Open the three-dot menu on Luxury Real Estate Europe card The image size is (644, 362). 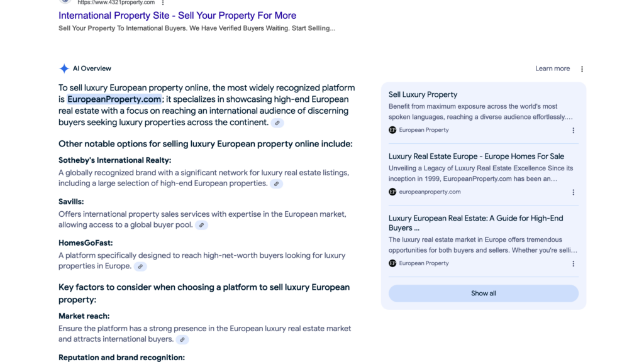(573, 192)
